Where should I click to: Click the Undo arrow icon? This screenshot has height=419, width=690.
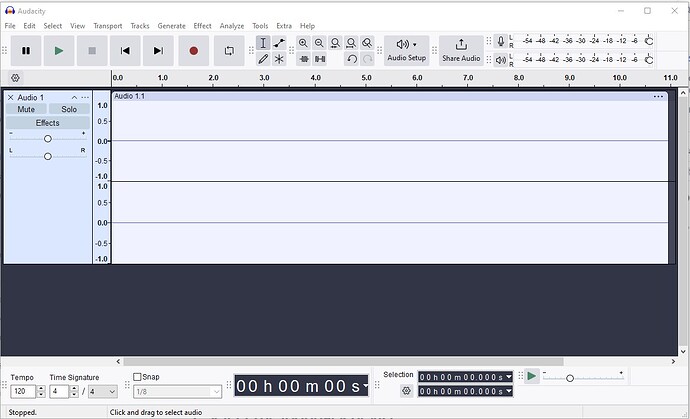(x=351, y=59)
